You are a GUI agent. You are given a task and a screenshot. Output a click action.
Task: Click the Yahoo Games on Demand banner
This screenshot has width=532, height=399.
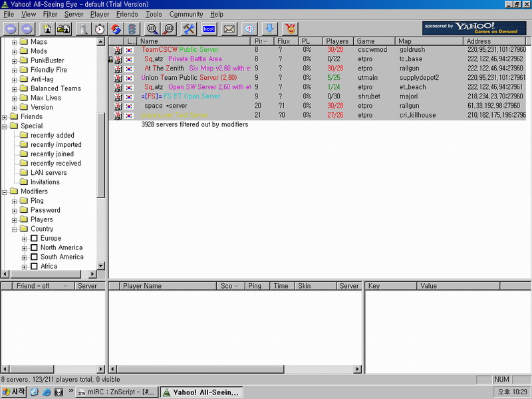(474, 28)
